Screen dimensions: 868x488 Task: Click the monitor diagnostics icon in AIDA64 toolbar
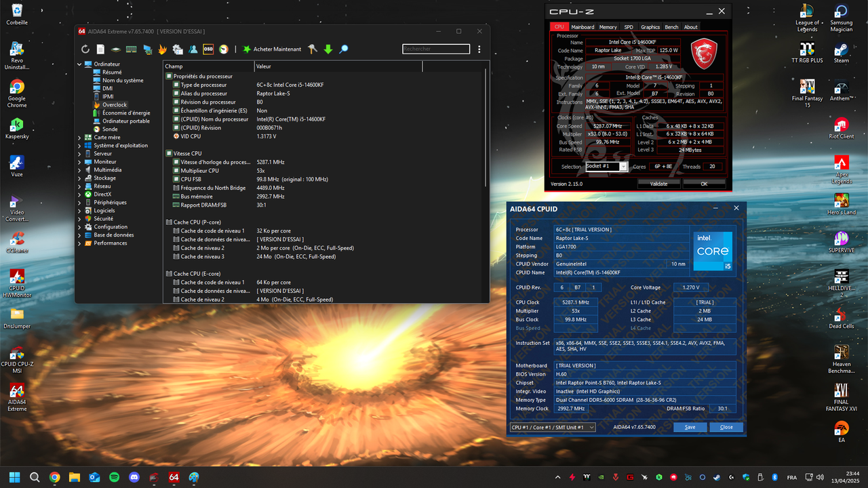(147, 49)
